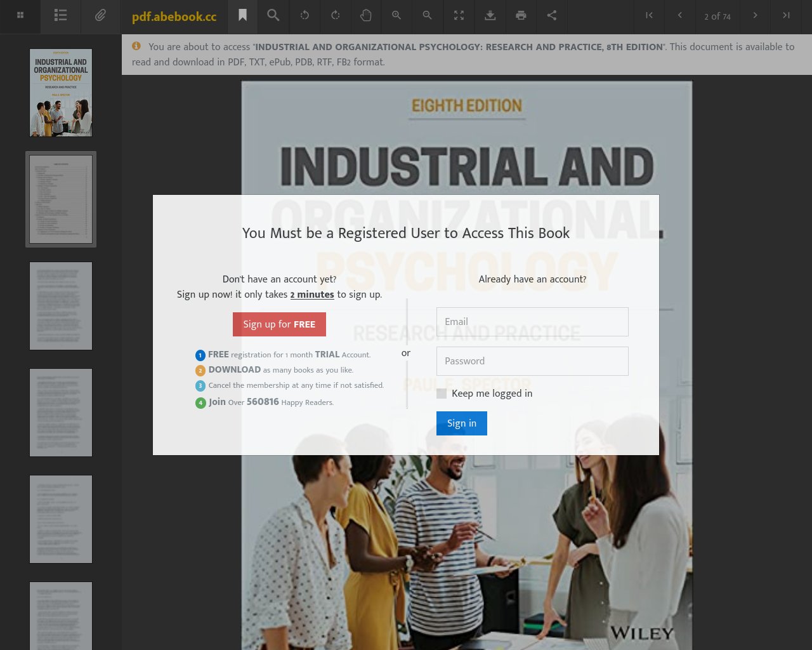Open the attachments paperclip icon

[x=100, y=15]
